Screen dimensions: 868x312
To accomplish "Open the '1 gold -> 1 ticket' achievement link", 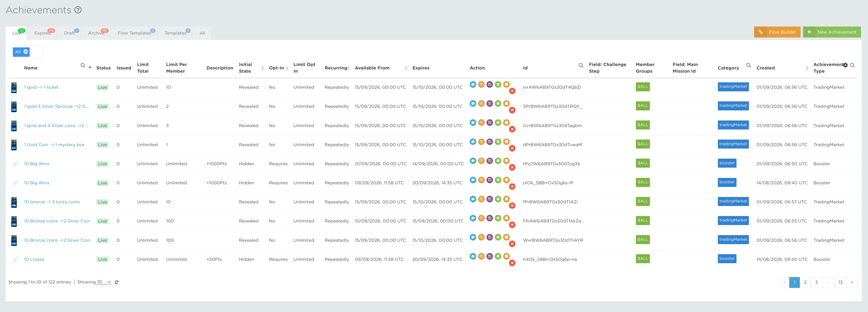I will pyautogui.click(x=41, y=87).
